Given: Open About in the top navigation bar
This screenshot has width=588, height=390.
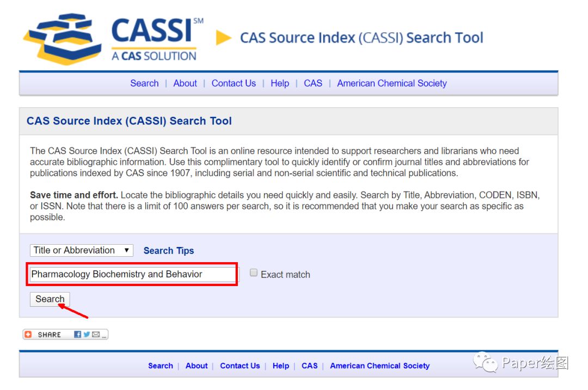Looking at the screenshot, I should (x=185, y=83).
